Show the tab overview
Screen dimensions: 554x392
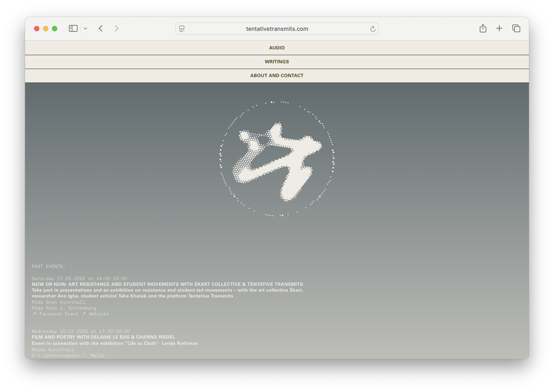[516, 28]
